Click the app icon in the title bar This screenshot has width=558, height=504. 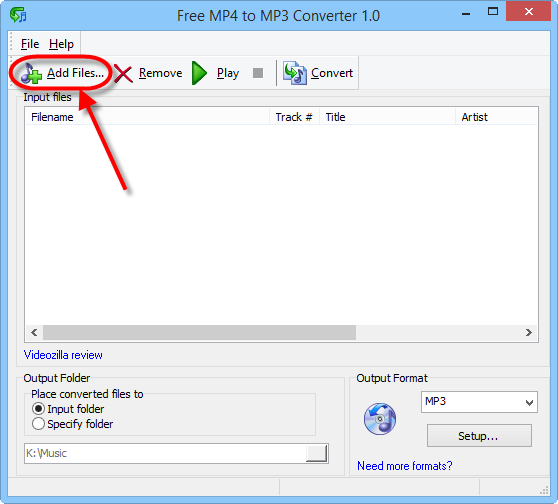tap(18, 15)
